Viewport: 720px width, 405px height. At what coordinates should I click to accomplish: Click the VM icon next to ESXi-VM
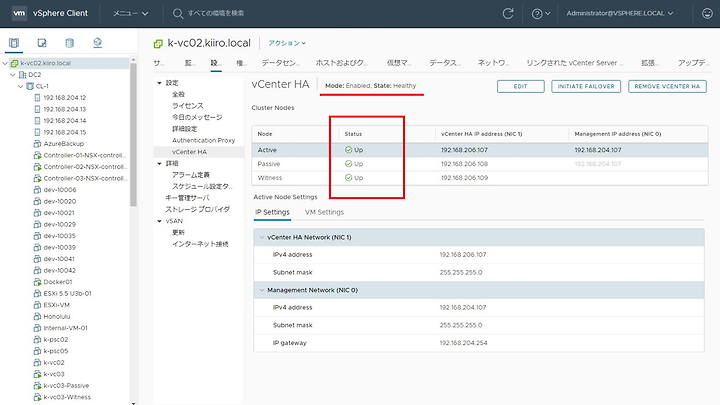point(37,305)
